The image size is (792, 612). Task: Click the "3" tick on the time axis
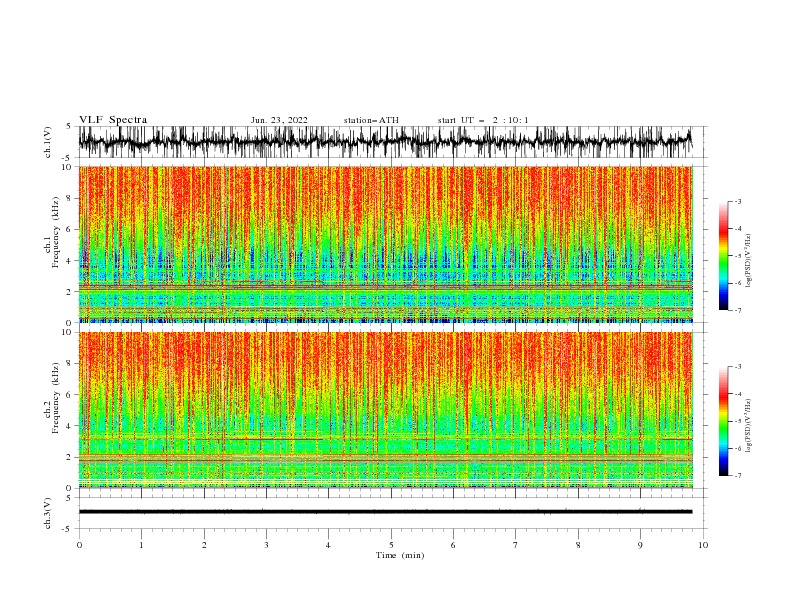point(266,545)
